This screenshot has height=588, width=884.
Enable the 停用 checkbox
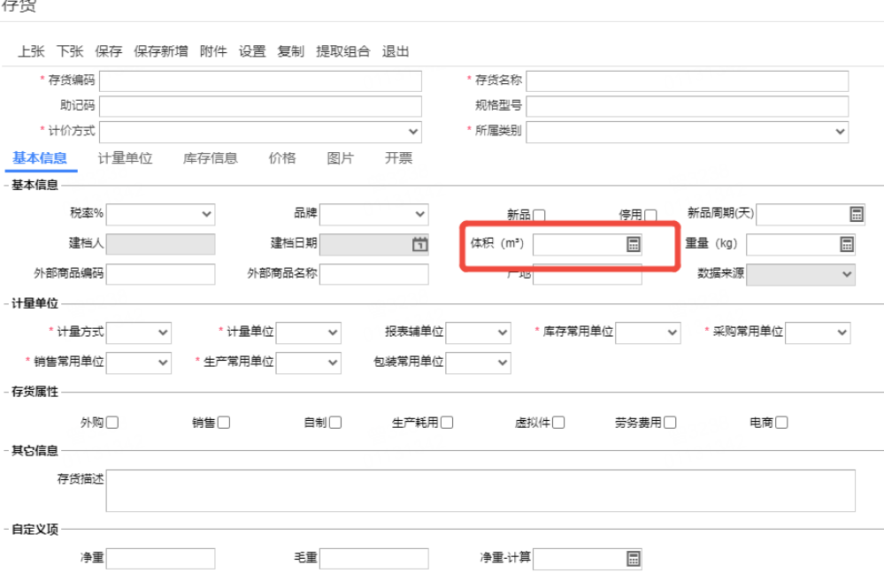pyautogui.click(x=650, y=215)
